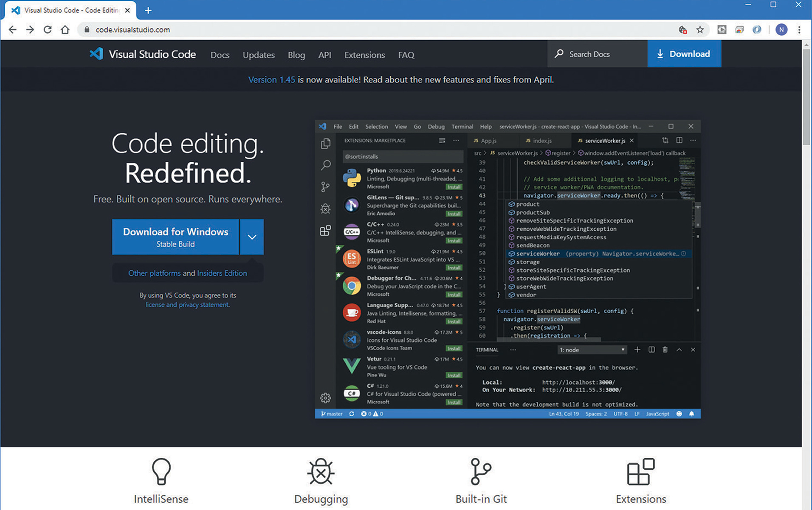Click the browser home icon

click(65, 30)
